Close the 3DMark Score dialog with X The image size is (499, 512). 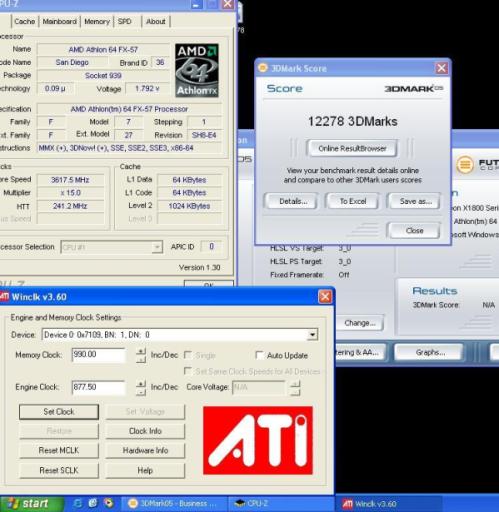click(x=442, y=68)
